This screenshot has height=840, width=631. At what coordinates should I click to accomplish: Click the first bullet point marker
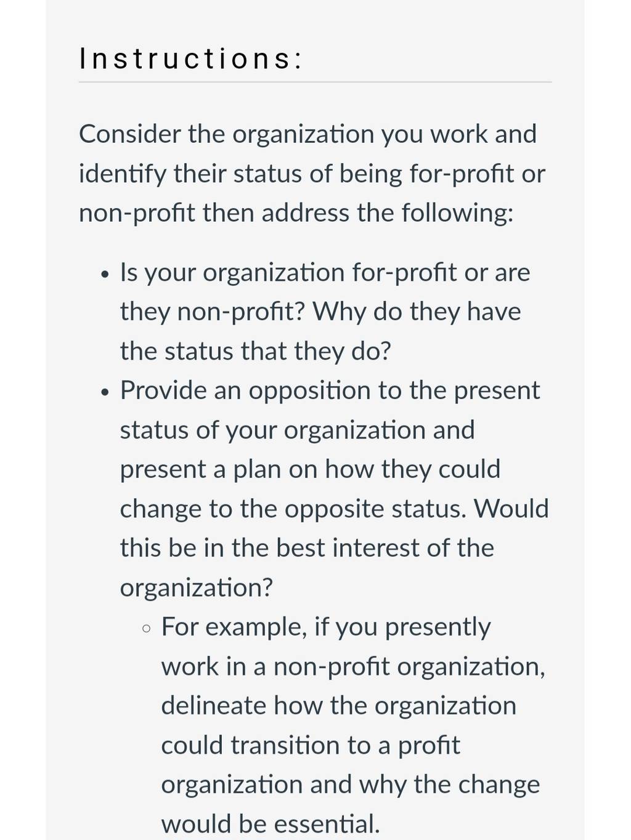(106, 274)
